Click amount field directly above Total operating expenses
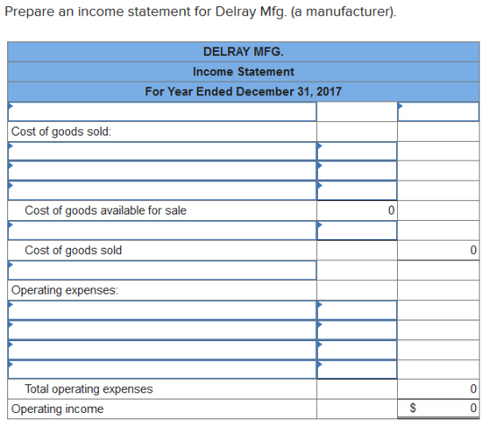 point(357,369)
